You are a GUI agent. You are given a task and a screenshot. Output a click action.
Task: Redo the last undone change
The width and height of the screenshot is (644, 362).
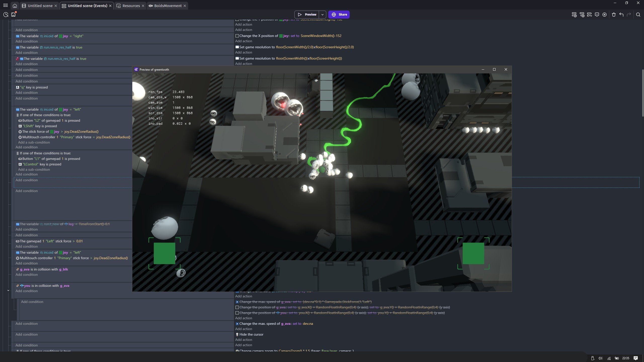click(629, 15)
